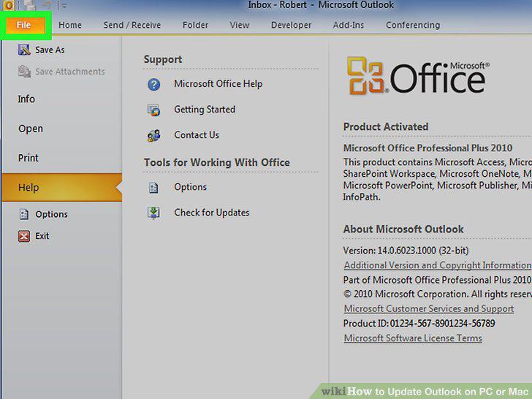Image resolution: width=532 pixels, height=399 pixels.
Task: Click the 2010 Microsoft Corporation copyright text
Action: [437, 294]
